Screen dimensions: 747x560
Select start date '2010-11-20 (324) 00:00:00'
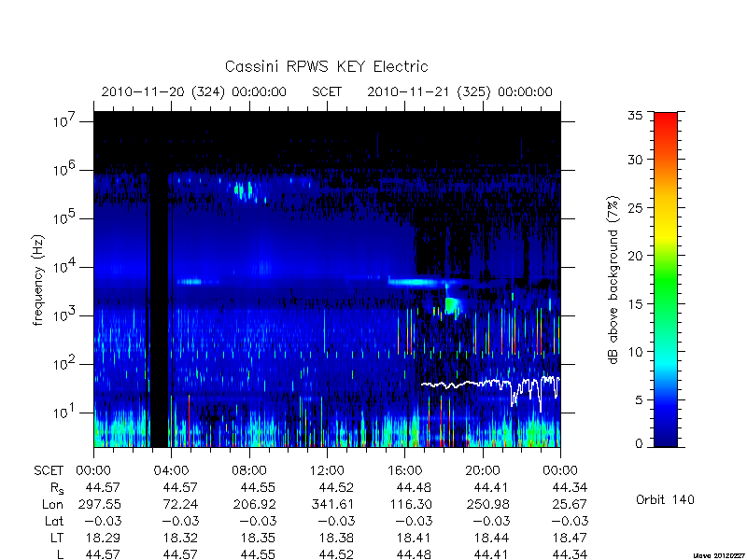tap(194, 91)
